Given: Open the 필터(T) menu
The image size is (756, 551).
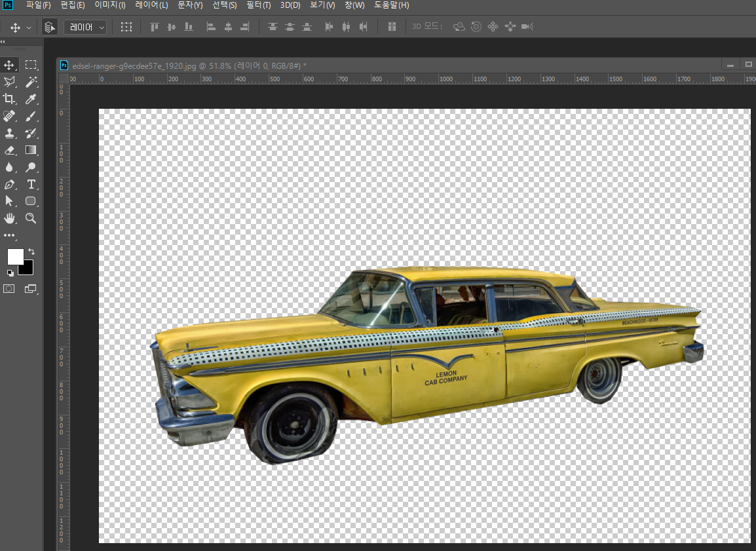Looking at the screenshot, I should 258,5.
